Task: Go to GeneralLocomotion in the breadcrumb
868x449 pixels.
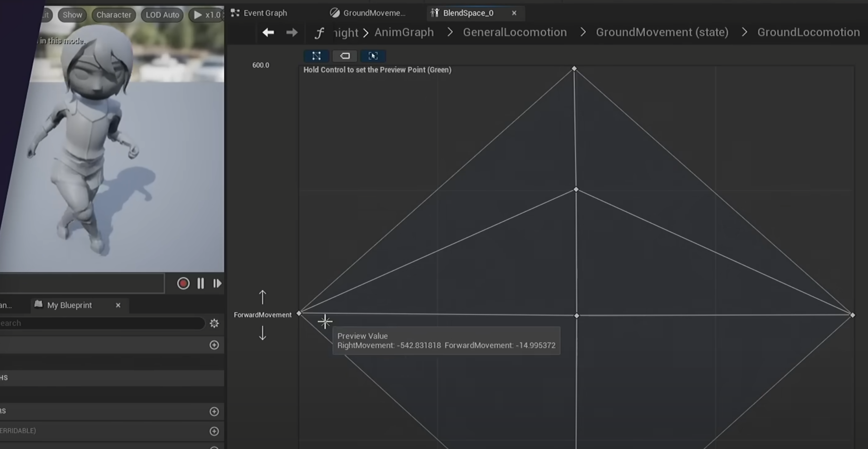Action: [515, 32]
